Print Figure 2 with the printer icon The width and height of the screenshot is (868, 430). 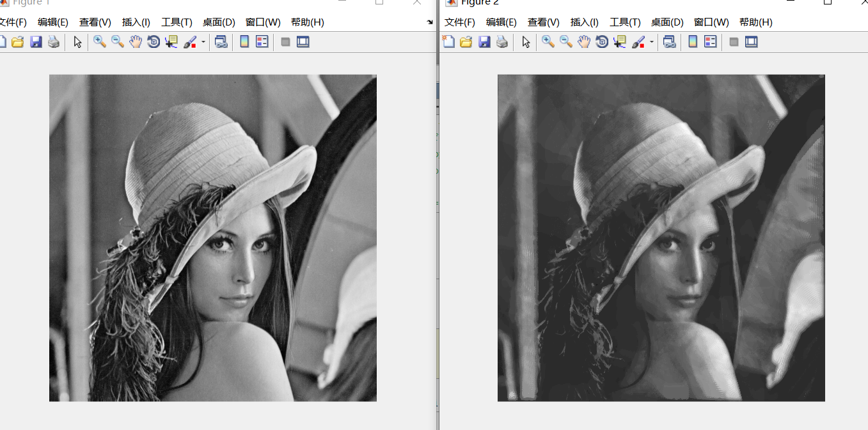(x=502, y=42)
